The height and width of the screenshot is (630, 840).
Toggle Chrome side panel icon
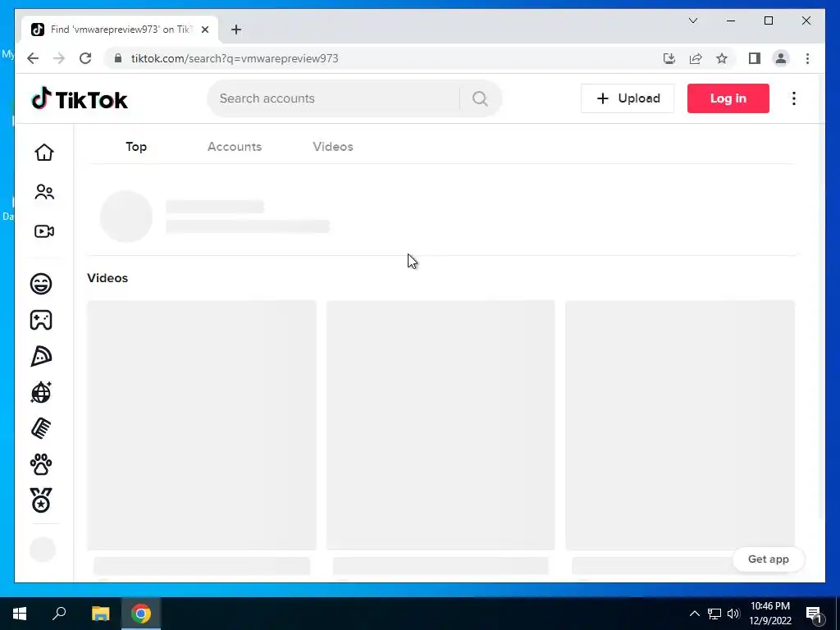point(755,58)
